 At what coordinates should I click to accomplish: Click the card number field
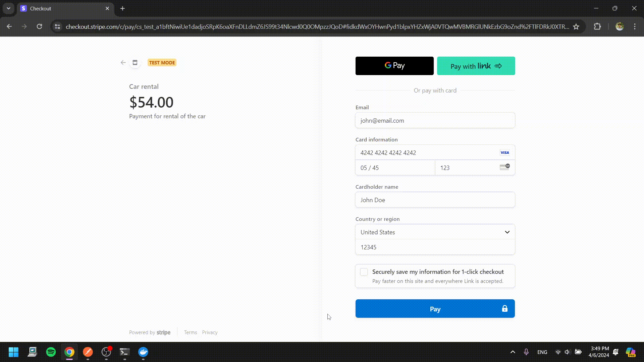pyautogui.click(x=435, y=153)
